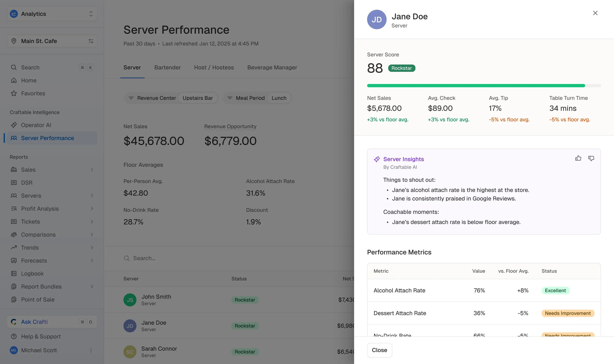Click the Tickets icon
Viewport: 614px width, 364px height.
[14, 222]
